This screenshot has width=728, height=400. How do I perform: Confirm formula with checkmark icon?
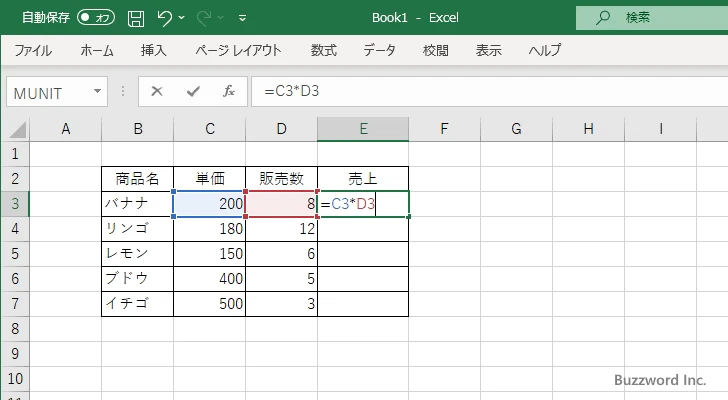[x=193, y=91]
